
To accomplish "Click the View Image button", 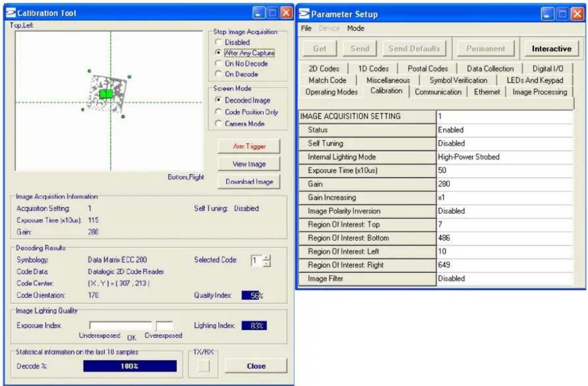I will pyautogui.click(x=249, y=164).
